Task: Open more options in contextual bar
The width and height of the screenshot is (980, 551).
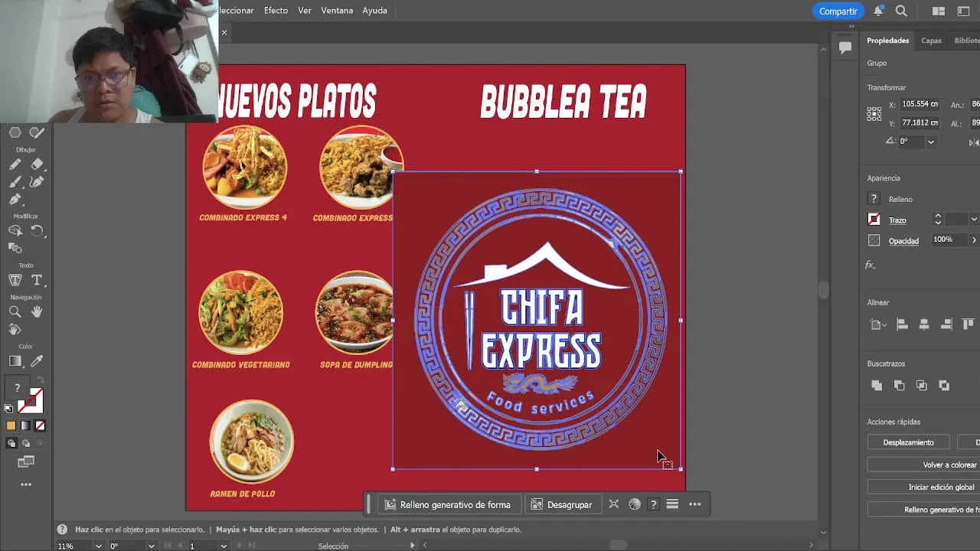Action: [694, 504]
